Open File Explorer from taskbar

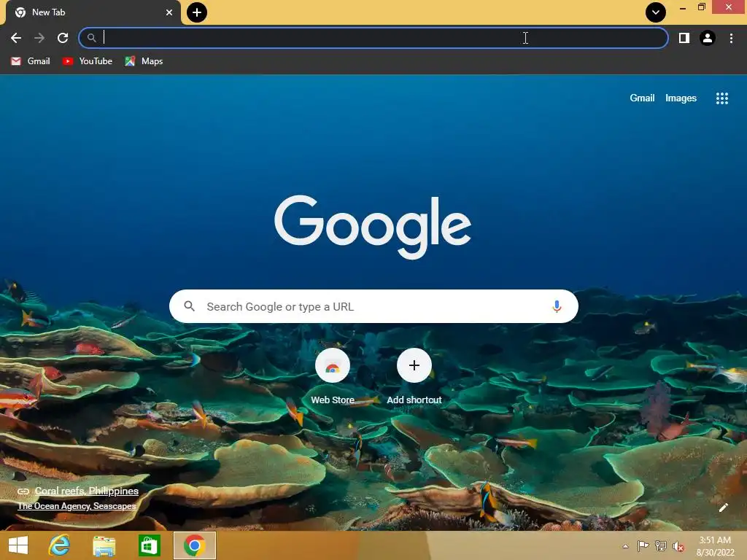104,545
